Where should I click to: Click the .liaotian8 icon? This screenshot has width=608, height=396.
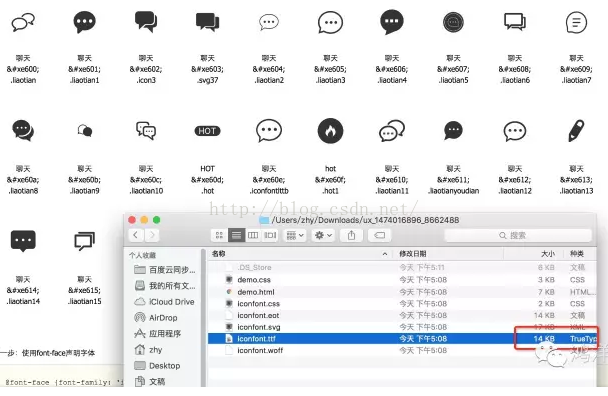[23, 131]
